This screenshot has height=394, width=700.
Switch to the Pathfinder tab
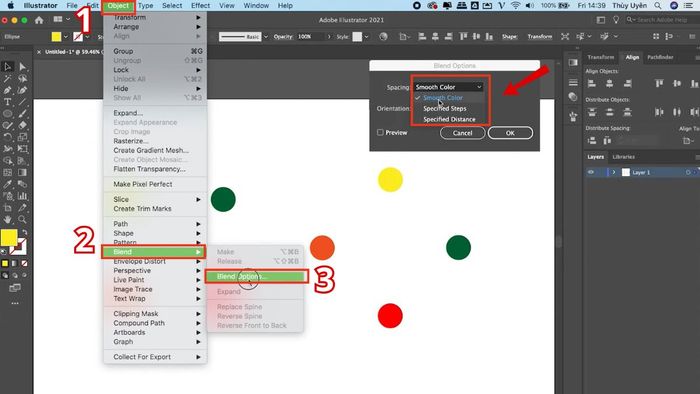(x=660, y=57)
